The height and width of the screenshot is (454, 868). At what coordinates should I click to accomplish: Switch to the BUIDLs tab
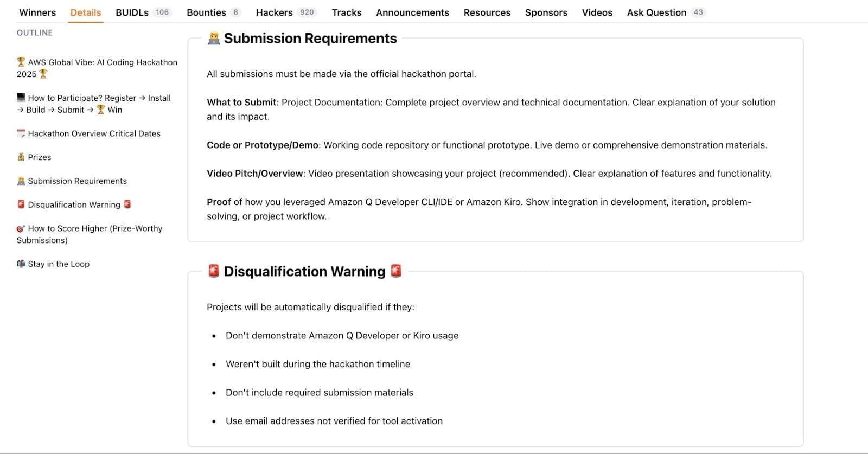coord(132,12)
